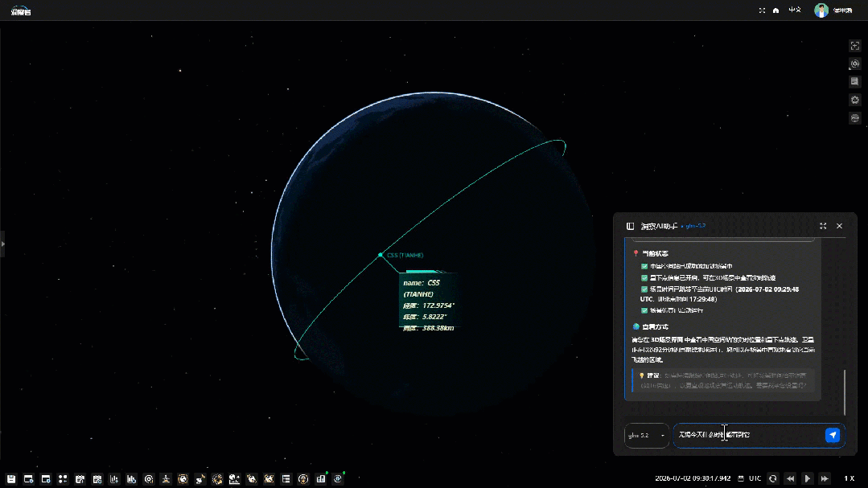Screen dimensions: 868x488
Task: Expand the AI assistant panel to fullscreen
Action: (x=823, y=226)
